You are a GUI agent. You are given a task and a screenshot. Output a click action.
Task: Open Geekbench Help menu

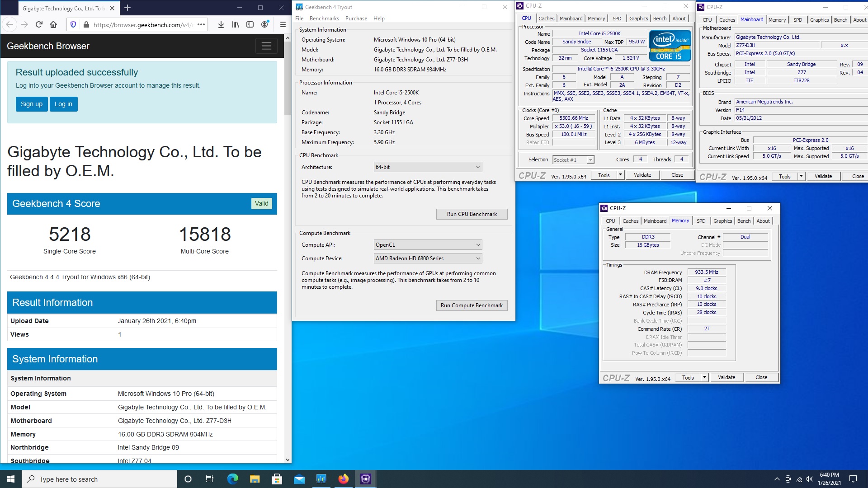379,19
